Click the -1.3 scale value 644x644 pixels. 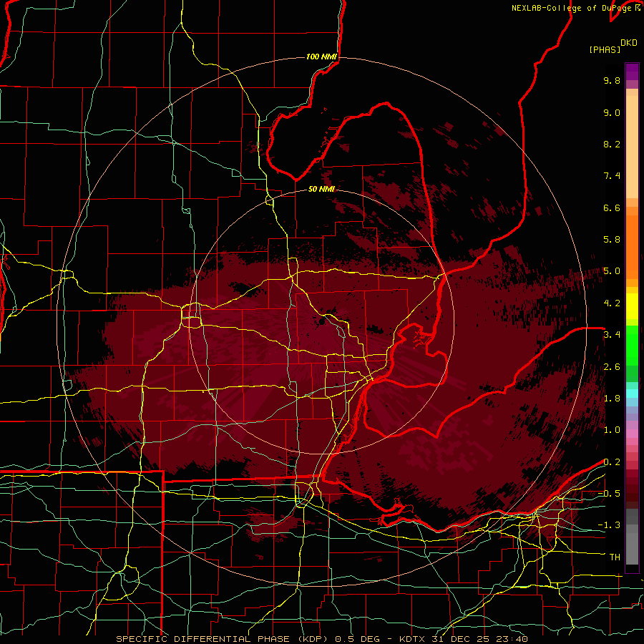pos(609,525)
